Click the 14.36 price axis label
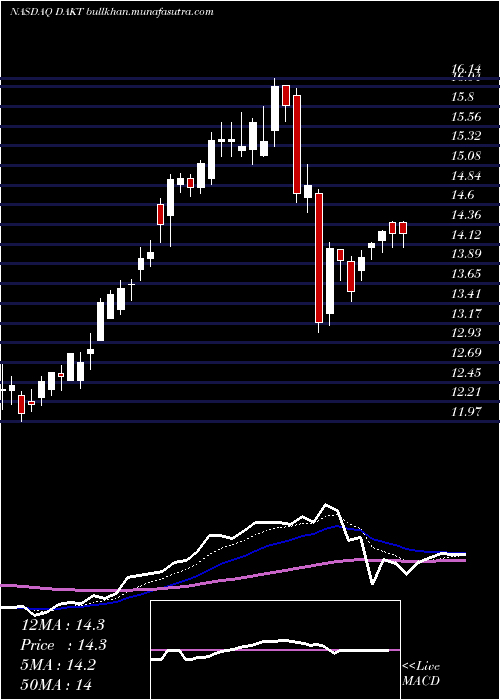 pos(466,215)
